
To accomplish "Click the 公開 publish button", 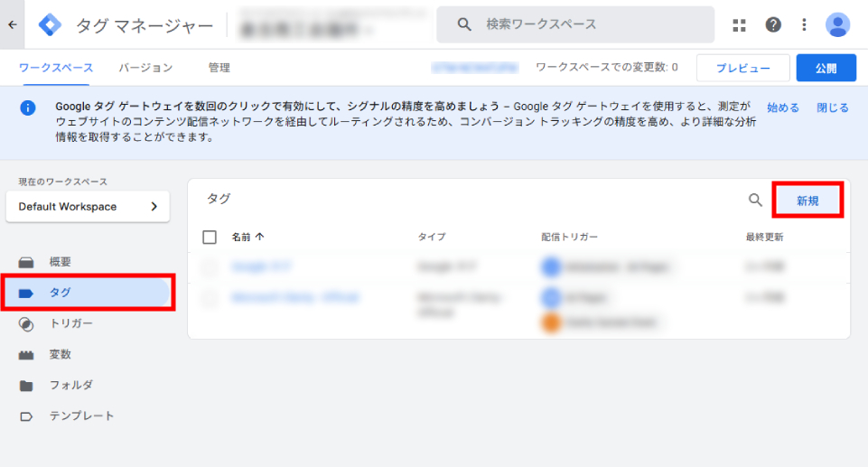I will [x=825, y=69].
